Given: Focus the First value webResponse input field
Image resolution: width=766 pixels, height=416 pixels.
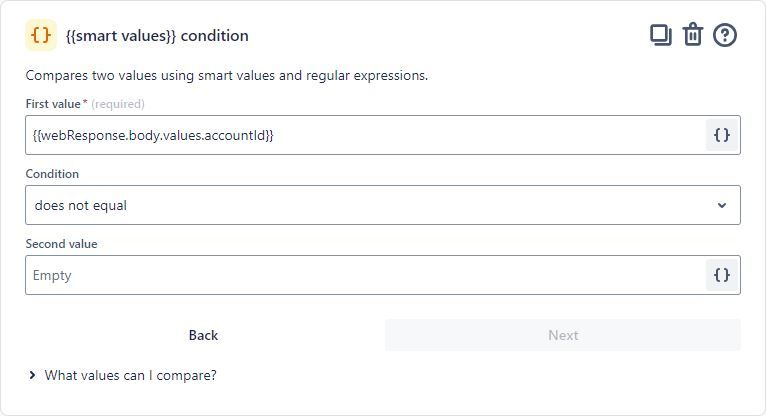Looking at the screenshot, I should coord(360,135).
